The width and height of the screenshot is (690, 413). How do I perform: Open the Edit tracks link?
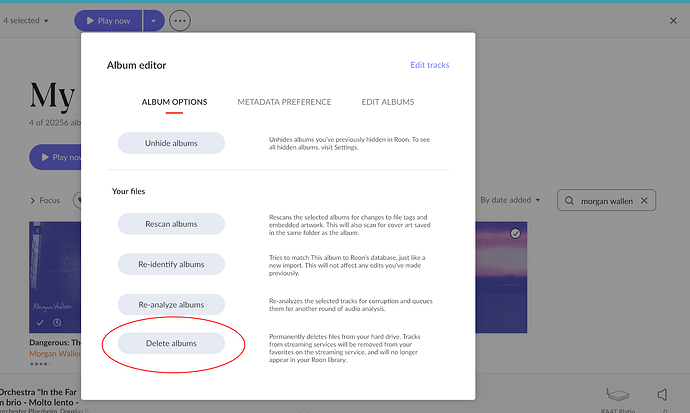pos(429,65)
